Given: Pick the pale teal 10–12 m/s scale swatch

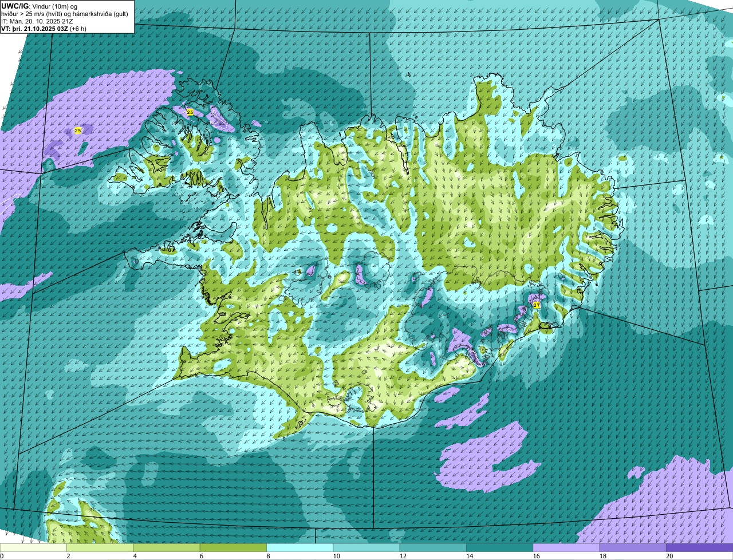Looking at the screenshot, I should coord(366,548).
